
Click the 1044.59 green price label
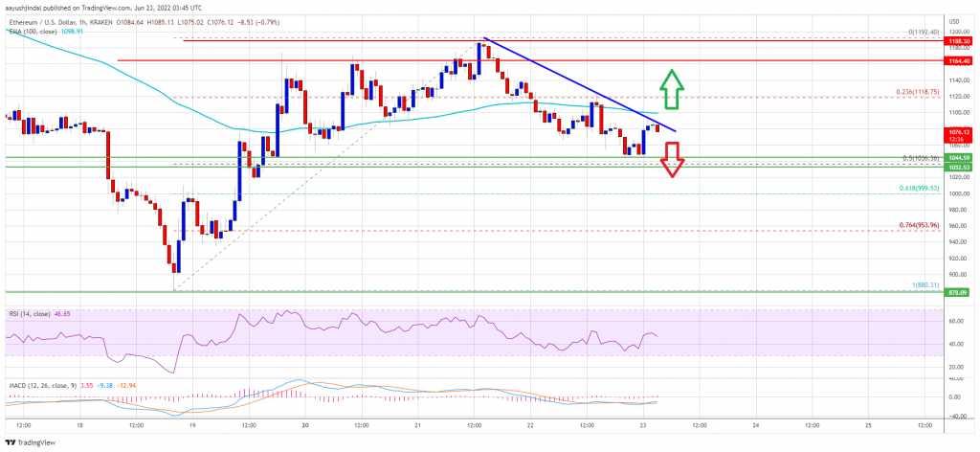(x=958, y=158)
